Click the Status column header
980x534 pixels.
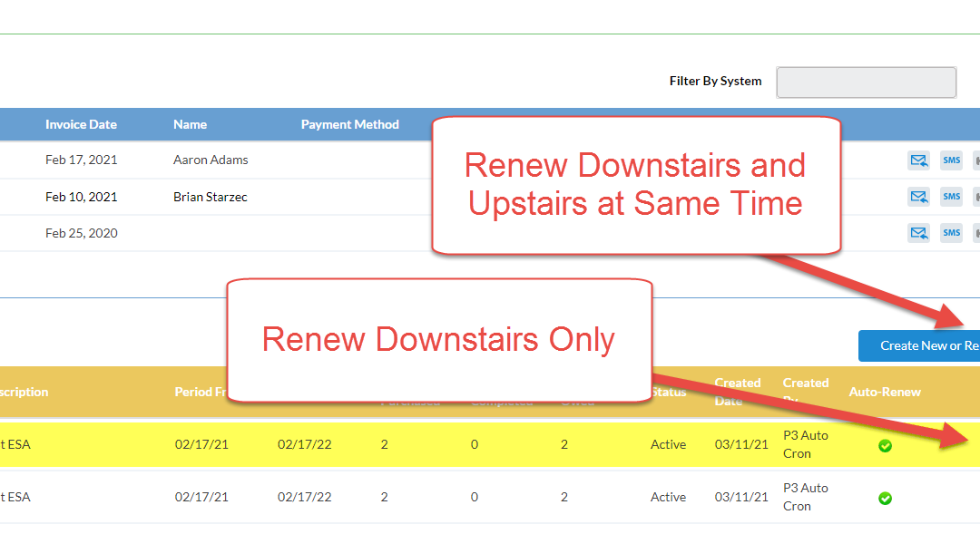[669, 393]
